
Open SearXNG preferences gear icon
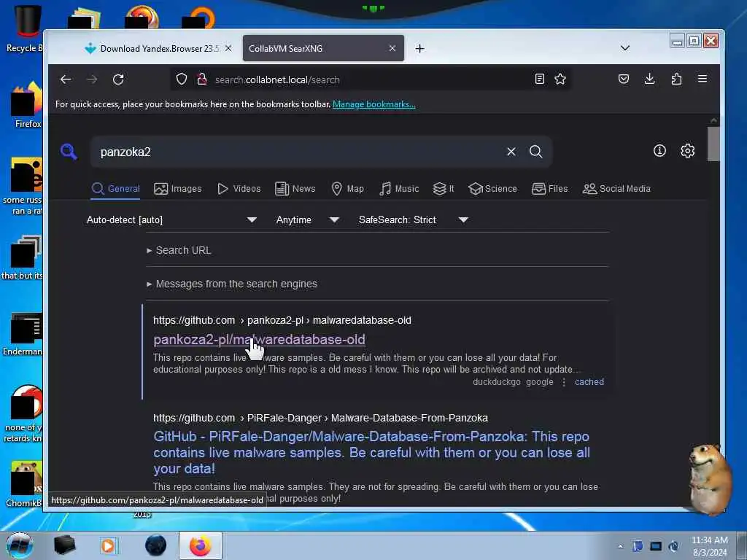coord(687,151)
